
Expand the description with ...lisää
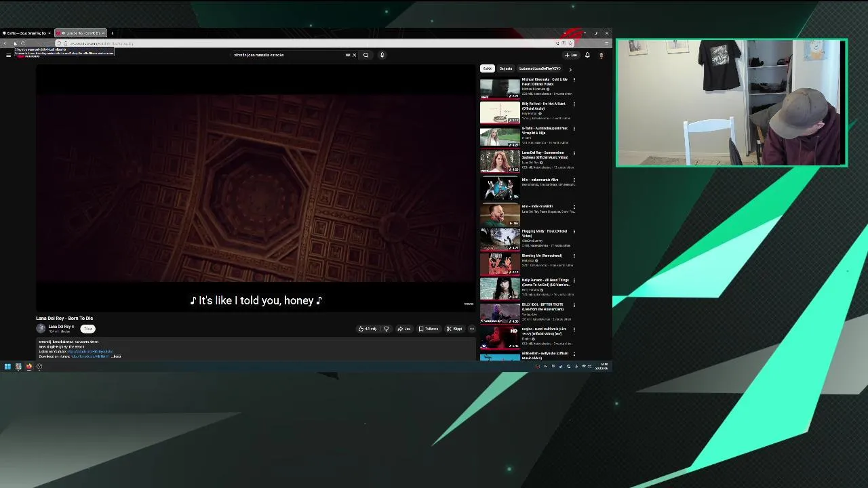(x=116, y=357)
